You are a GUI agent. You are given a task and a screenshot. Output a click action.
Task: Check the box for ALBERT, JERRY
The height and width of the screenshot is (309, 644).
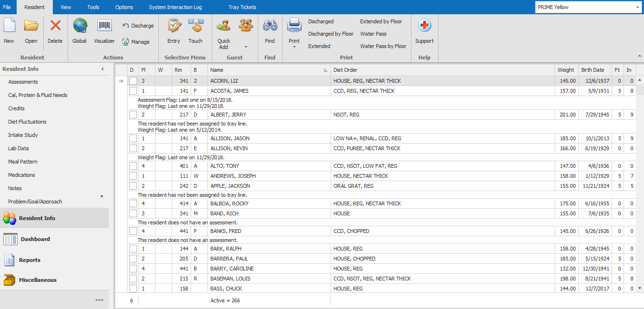133,115
